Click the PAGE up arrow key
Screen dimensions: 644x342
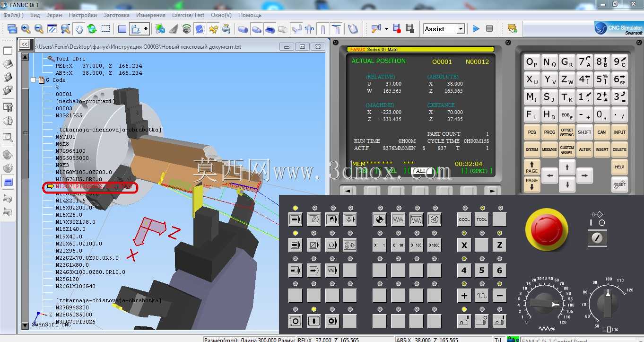532,167
